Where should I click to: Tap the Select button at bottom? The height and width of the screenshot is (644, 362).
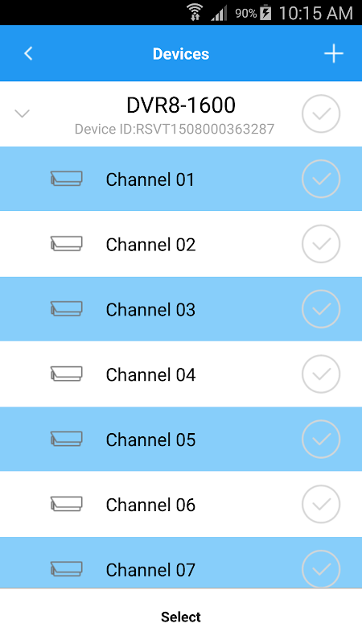click(181, 617)
